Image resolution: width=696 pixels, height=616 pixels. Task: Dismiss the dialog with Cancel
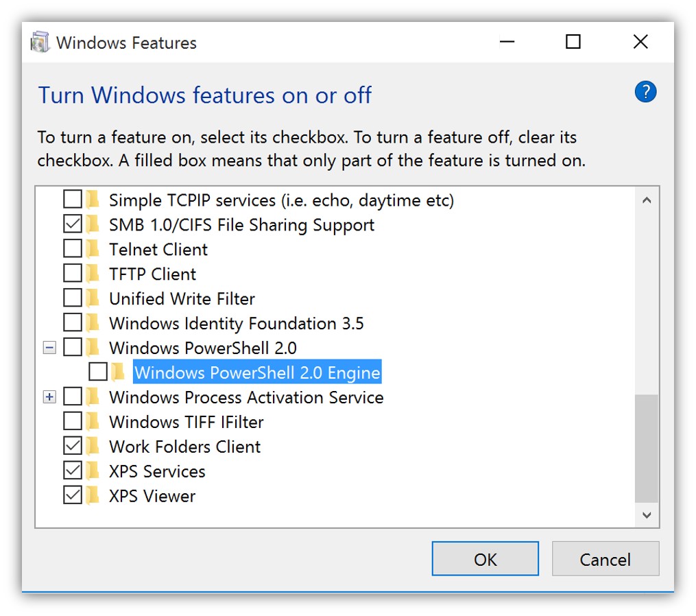click(605, 558)
